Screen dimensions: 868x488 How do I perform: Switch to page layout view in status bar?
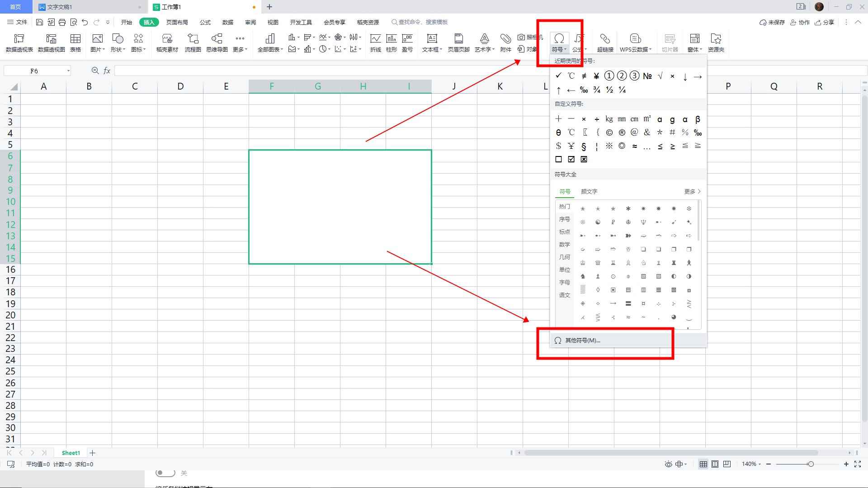tap(715, 464)
